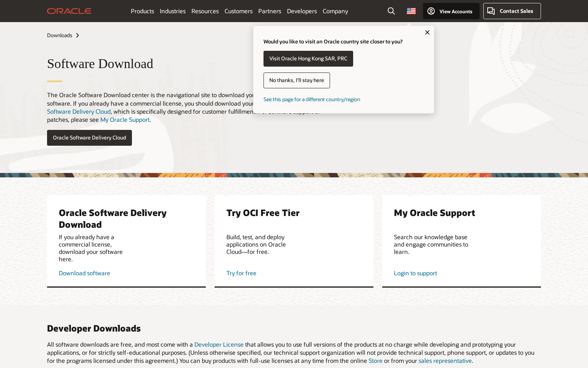Open See this page for different country link

coord(312,99)
